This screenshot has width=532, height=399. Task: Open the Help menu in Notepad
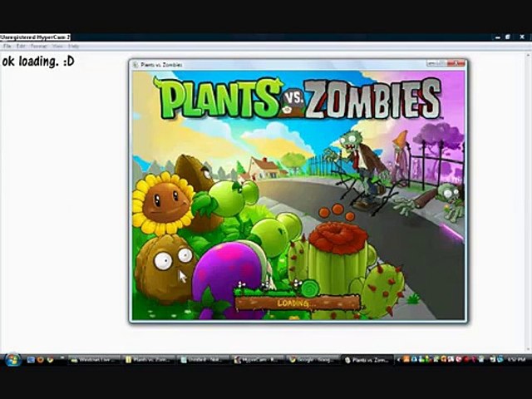click(x=73, y=47)
